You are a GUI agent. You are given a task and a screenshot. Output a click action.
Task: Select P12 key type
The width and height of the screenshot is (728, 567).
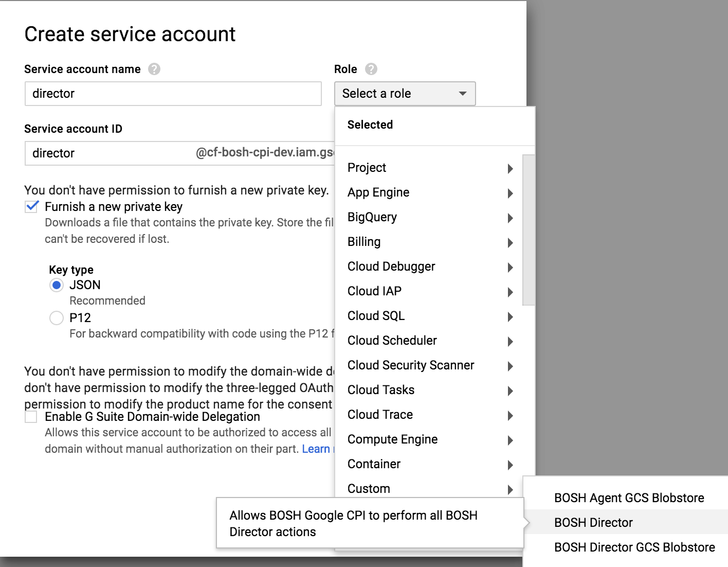pyautogui.click(x=57, y=318)
